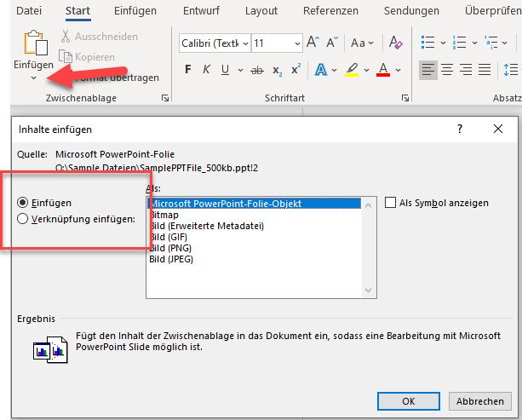Open the text effects dropdown arrow
Image resolution: width=522 pixels, height=420 pixels.
pos(335,70)
